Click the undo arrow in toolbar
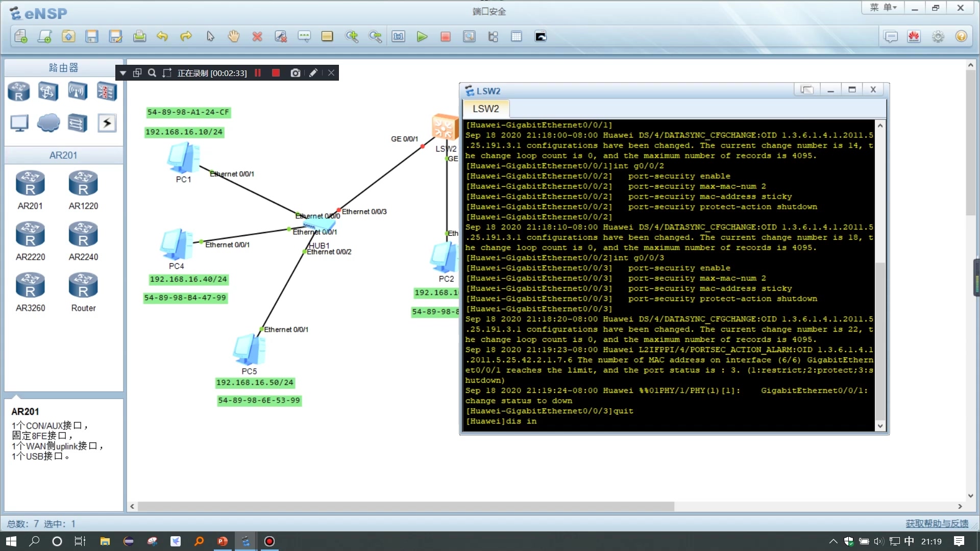Viewport: 980px width, 551px height. pyautogui.click(x=162, y=37)
